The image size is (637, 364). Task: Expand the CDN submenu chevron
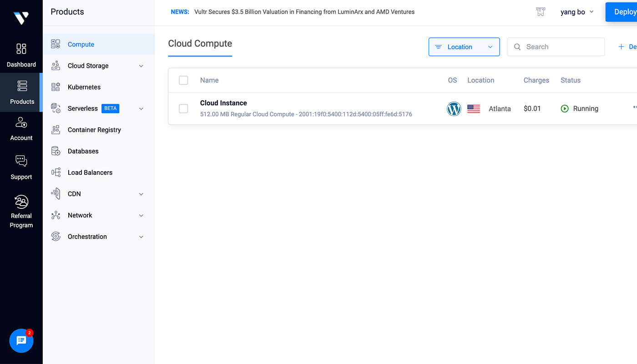click(x=141, y=194)
